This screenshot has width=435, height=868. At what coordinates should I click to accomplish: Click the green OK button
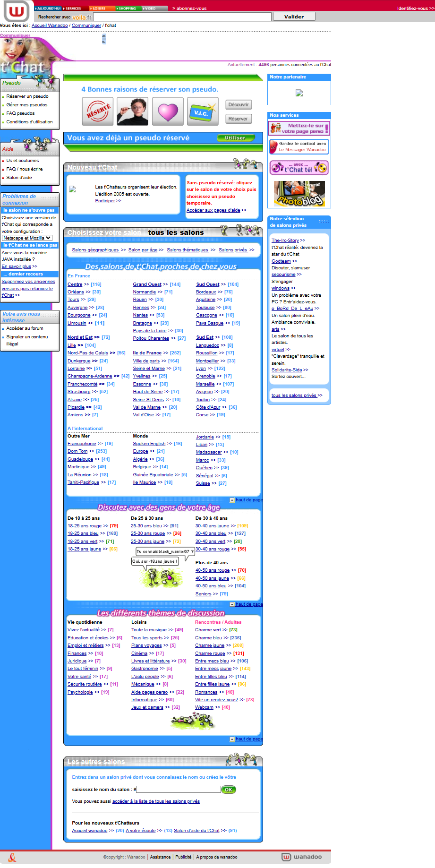click(x=229, y=790)
